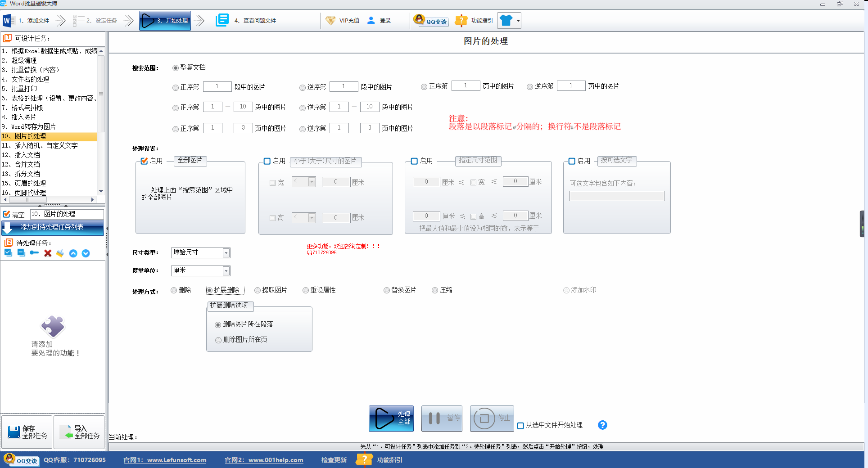Select all pending tasks icon
The height and width of the screenshot is (468, 868).
click(x=8, y=253)
